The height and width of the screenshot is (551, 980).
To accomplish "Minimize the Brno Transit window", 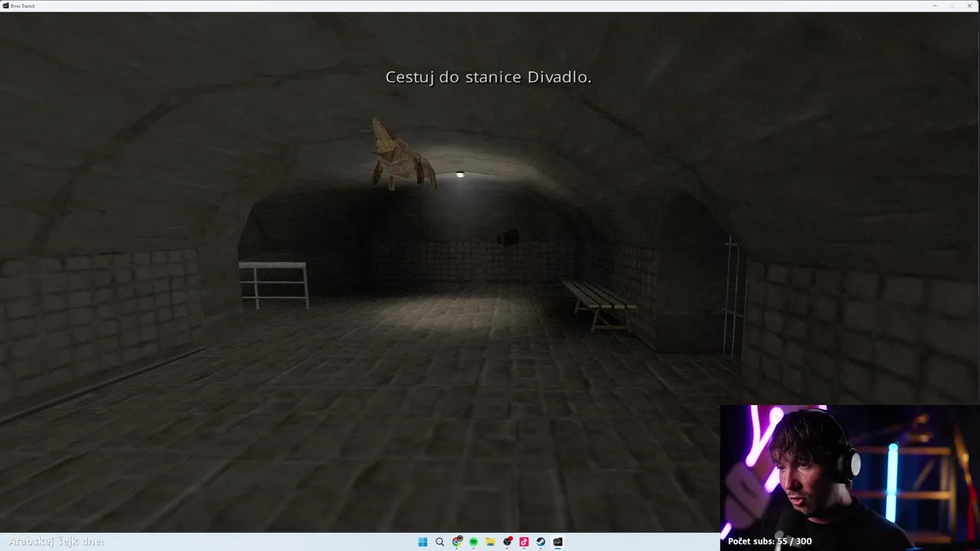I will (x=934, y=5).
